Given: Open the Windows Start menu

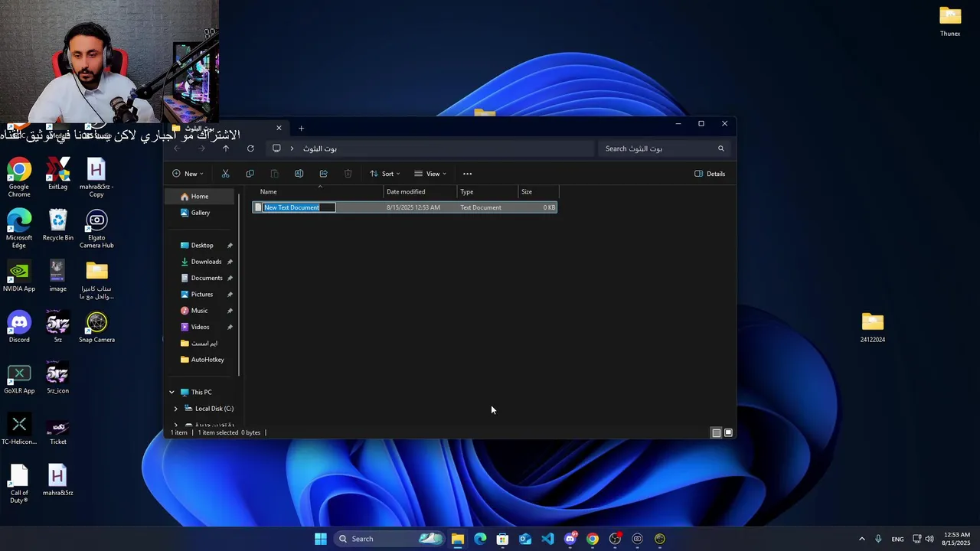Looking at the screenshot, I should click(321, 539).
